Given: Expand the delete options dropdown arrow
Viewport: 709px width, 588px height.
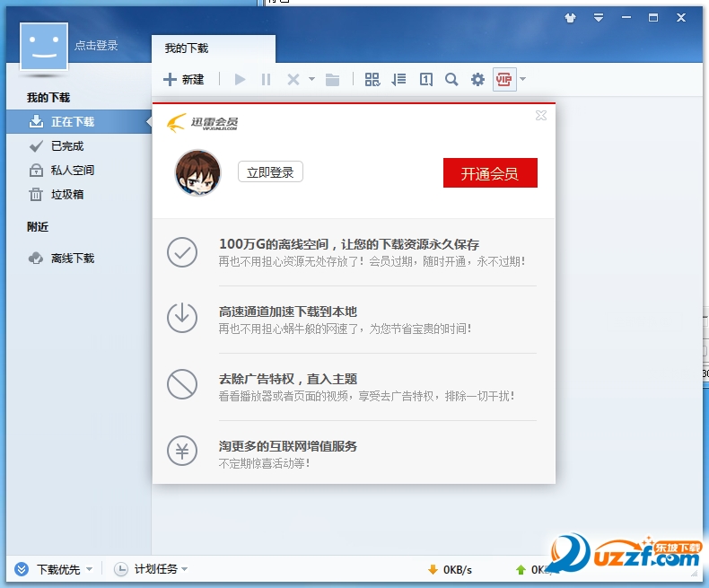Looking at the screenshot, I should [311, 79].
